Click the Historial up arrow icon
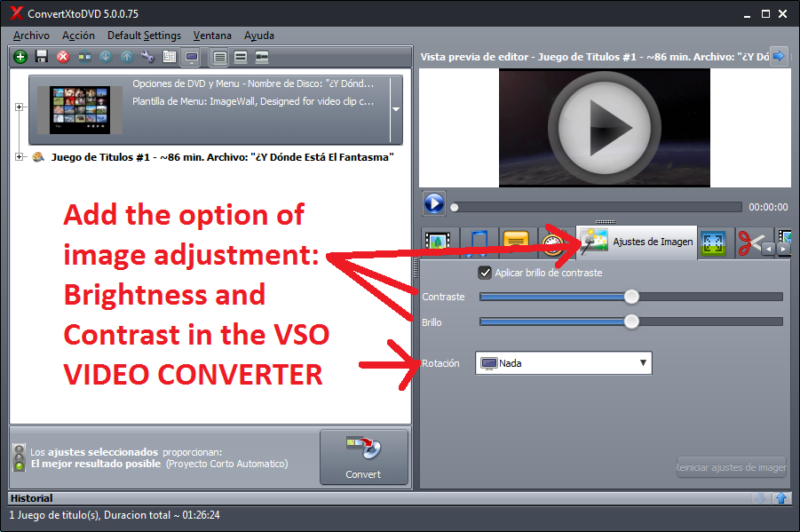Image resolution: width=800 pixels, height=532 pixels. pyautogui.click(x=781, y=498)
